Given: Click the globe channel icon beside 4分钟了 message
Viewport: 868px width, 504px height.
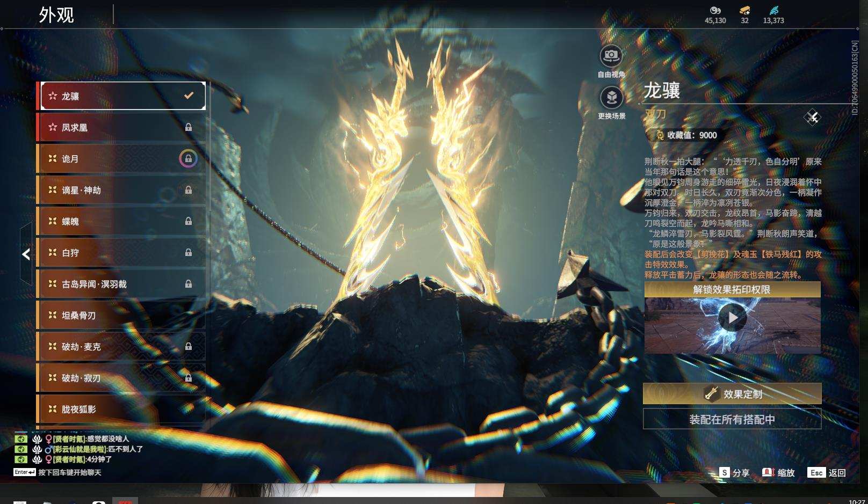Looking at the screenshot, I should [21, 459].
